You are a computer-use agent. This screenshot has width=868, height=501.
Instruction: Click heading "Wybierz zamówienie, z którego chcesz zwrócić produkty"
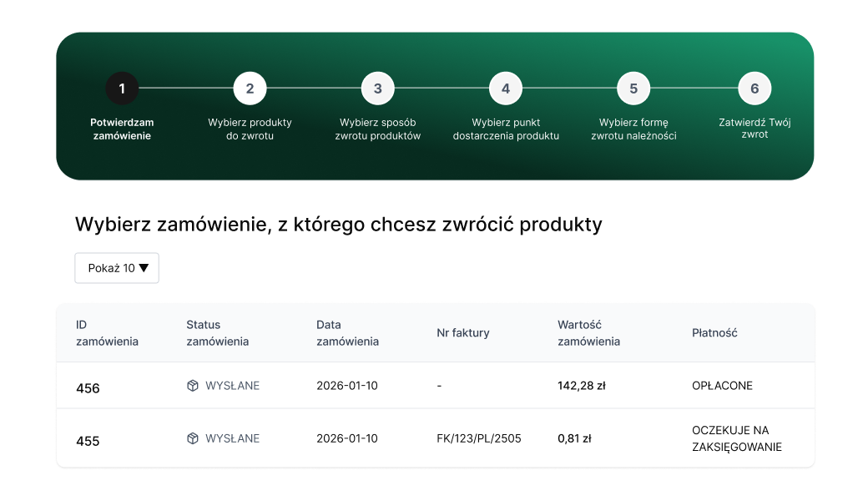tap(339, 225)
